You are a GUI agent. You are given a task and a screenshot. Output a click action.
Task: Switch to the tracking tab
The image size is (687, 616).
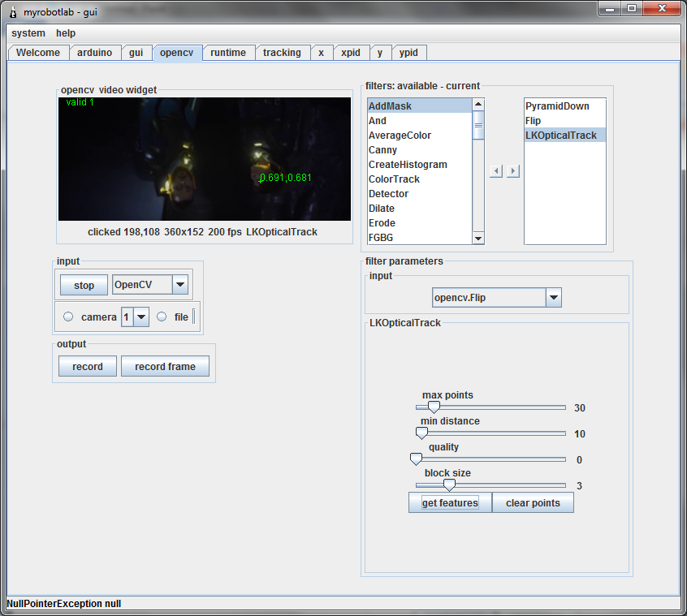click(x=282, y=53)
